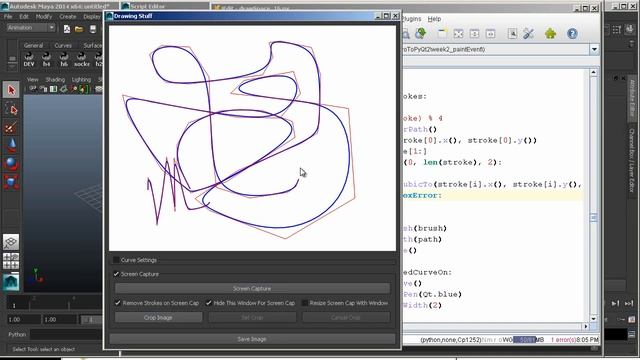640x360 pixels.
Task: Open the blue Help icon in editor
Action: click(x=572, y=33)
